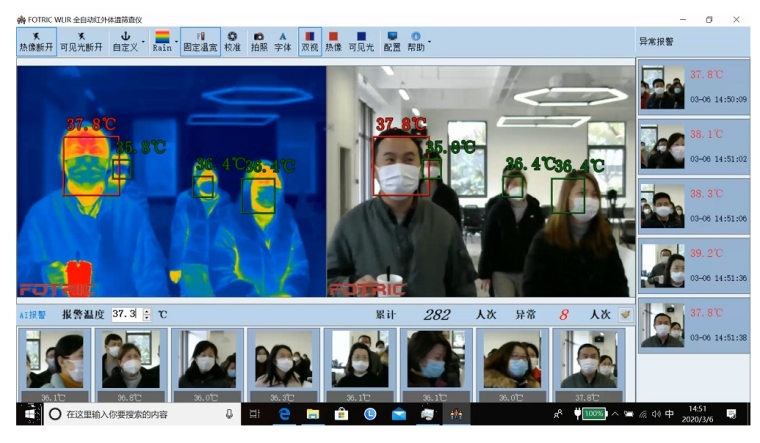This screenshot has width=760, height=443.
Task: Open Microsoft Edge from the taskbar
Action: (284, 414)
